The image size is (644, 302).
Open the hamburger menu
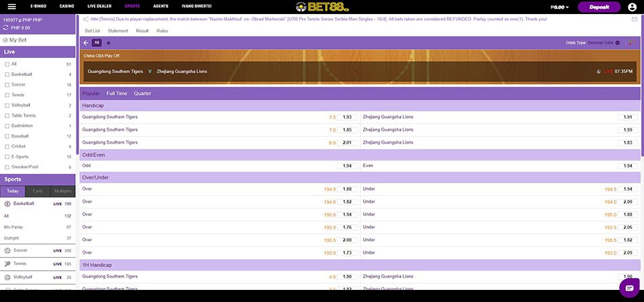click(12, 7)
